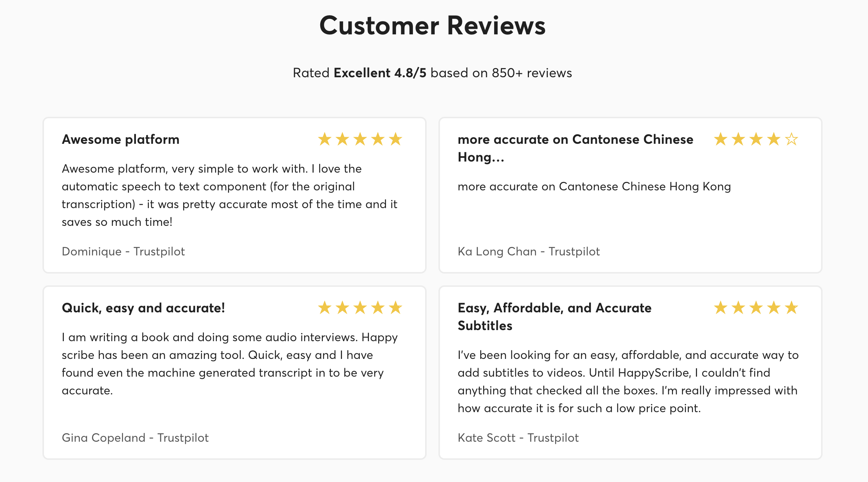Click the empty star in Cantonese review
This screenshot has height=482, width=868.
(x=792, y=139)
